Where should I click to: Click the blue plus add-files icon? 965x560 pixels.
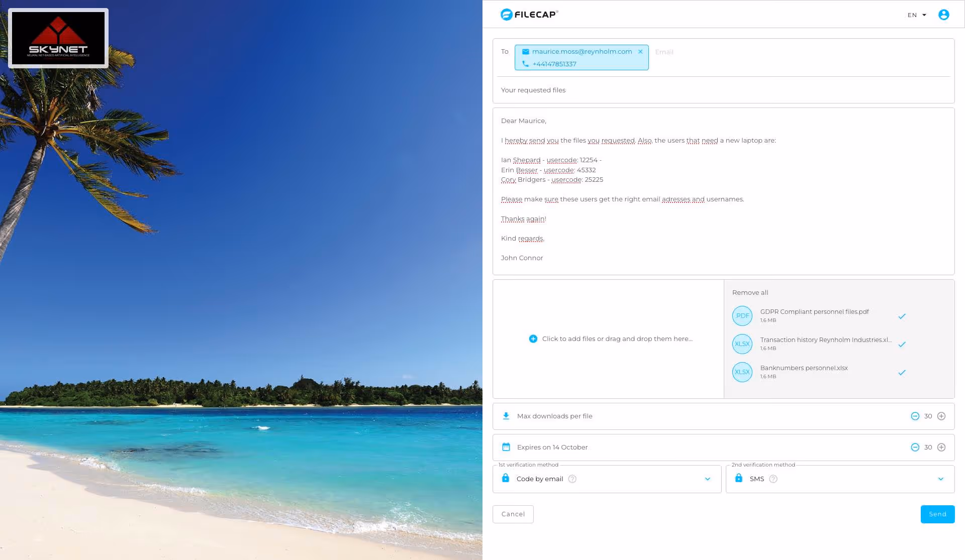point(533,339)
